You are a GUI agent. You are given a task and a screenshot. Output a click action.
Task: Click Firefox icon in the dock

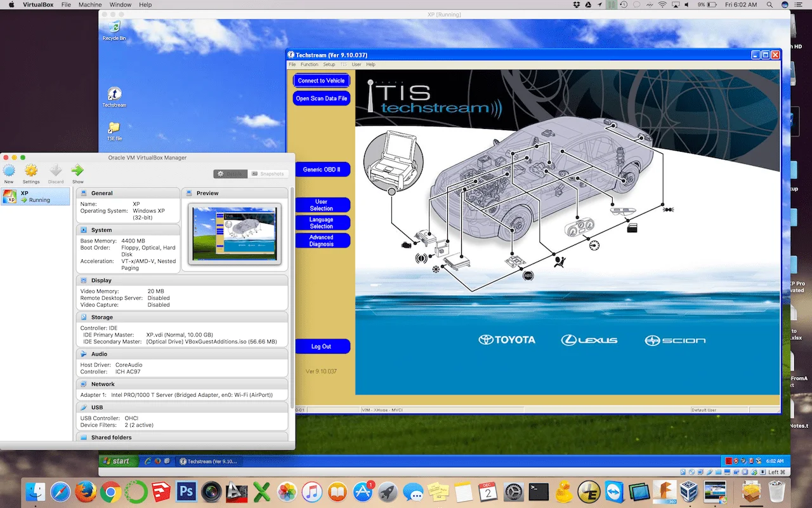click(x=85, y=491)
